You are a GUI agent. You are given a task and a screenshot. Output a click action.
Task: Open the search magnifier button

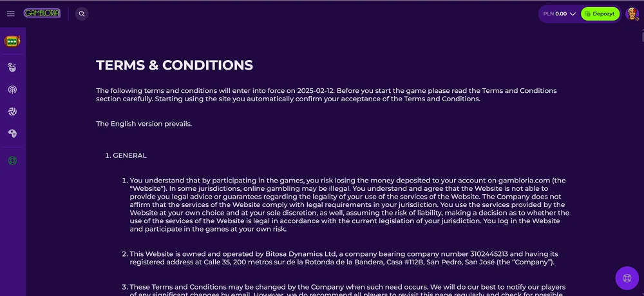(82, 14)
